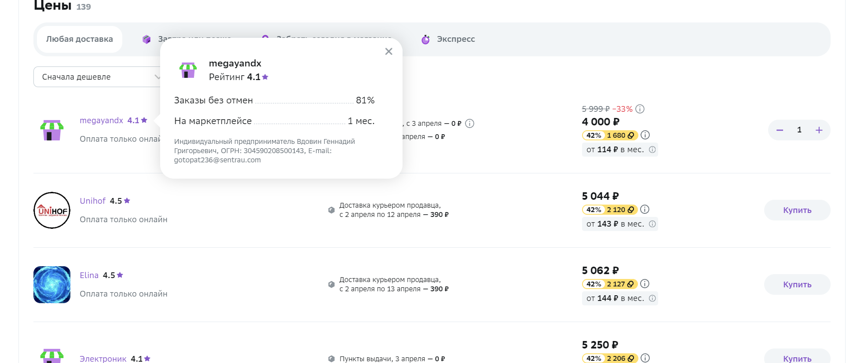
Task: Expand the Сначала дешевле sorting dropdown
Action: 98,77
